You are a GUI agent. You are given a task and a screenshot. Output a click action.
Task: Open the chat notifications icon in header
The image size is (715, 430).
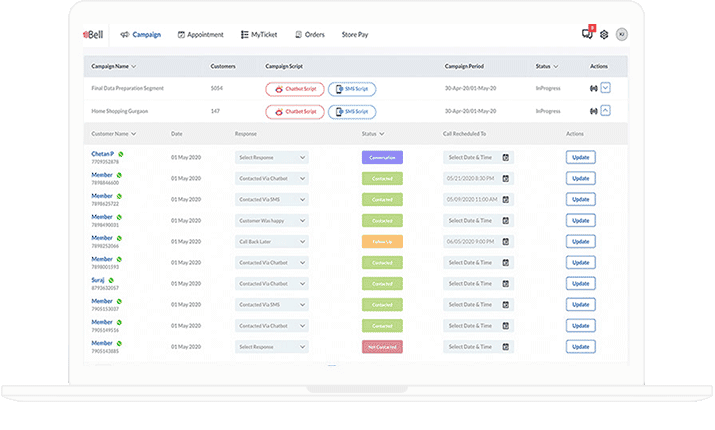[x=587, y=34]
